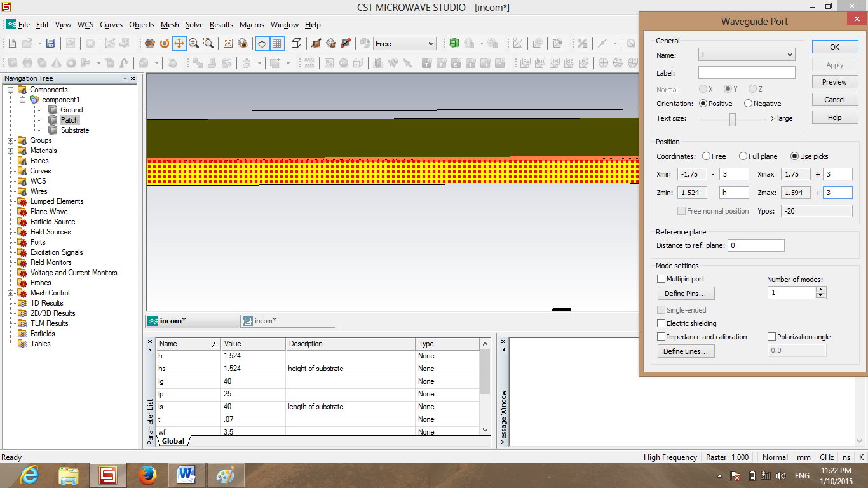The image size is (868, 488).
Task: Open the Navigation Tree panel options arrow
Action: tap(125, 78)
